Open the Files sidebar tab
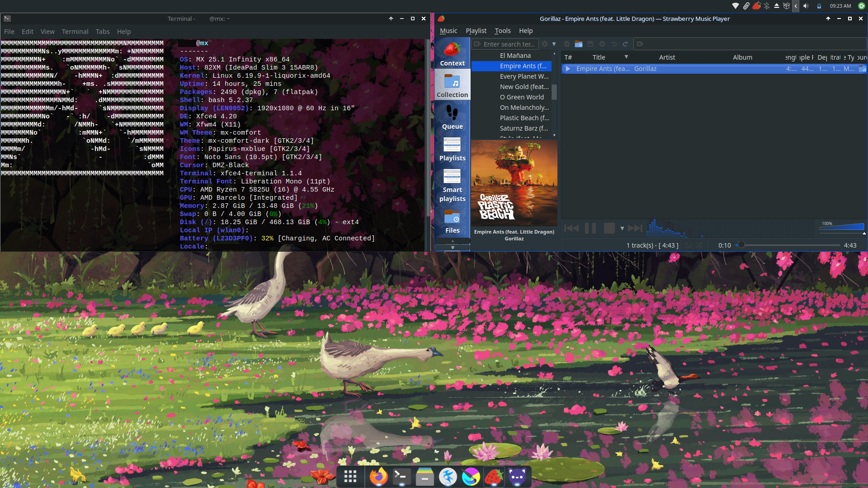The height and width of the screenshot is (488, 868). click(452, 221)
